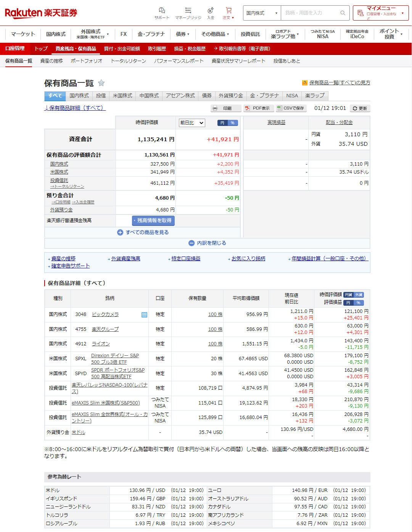This screenshot has width=412, height=532.
Task: Switch 前日比 display to percent (%)
Action: click(x=233, y=123)
